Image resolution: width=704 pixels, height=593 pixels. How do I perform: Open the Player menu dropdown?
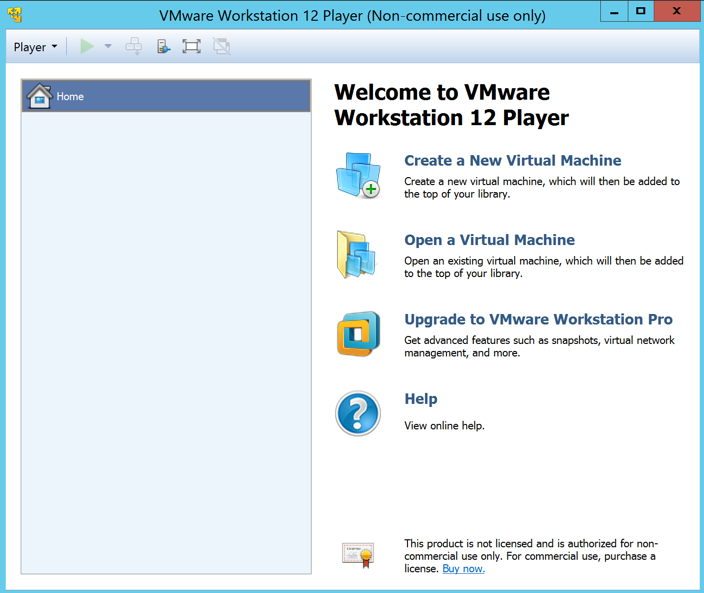(35, 47)
